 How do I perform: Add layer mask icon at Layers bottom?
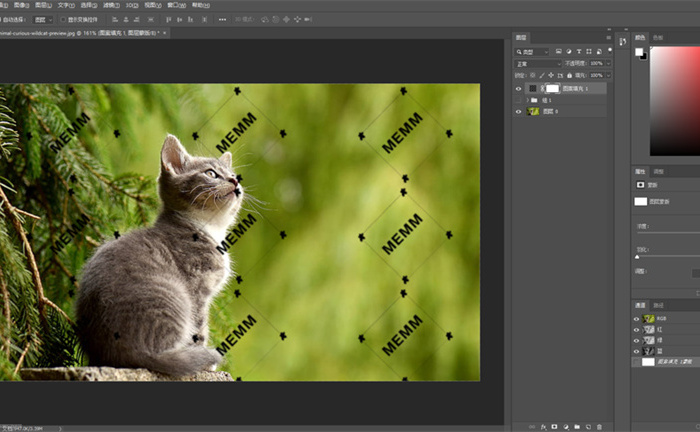point(554,427)
